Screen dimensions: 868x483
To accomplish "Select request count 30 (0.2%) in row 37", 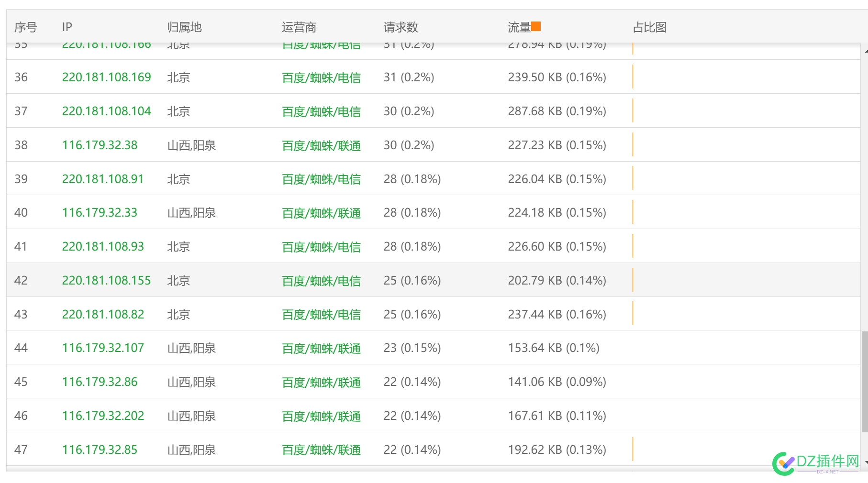I will tap(409, 111).
